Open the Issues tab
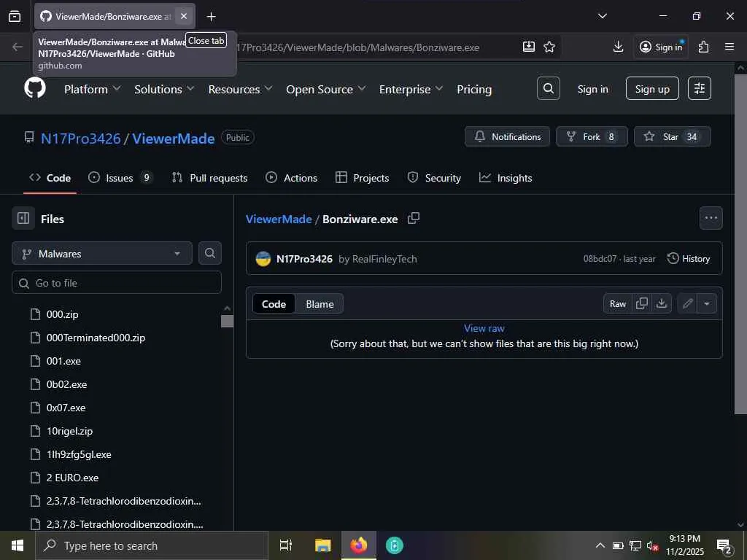The width and height of the screenshot is (747, 560). coord(120,178)
